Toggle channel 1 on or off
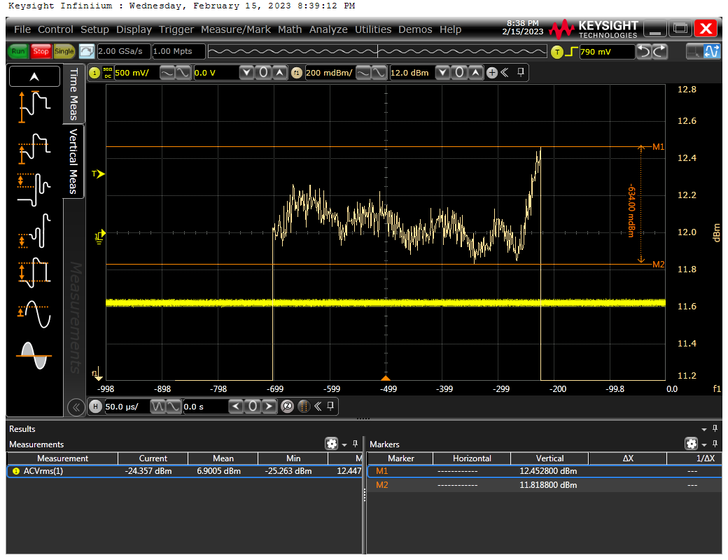Screen dimensions: 728x560 pyautogui.click(x=94, y=73)
